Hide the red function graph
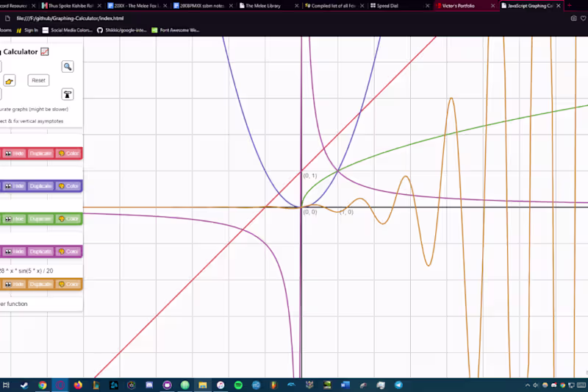This screenshot has height=392, width=588. 14,154
